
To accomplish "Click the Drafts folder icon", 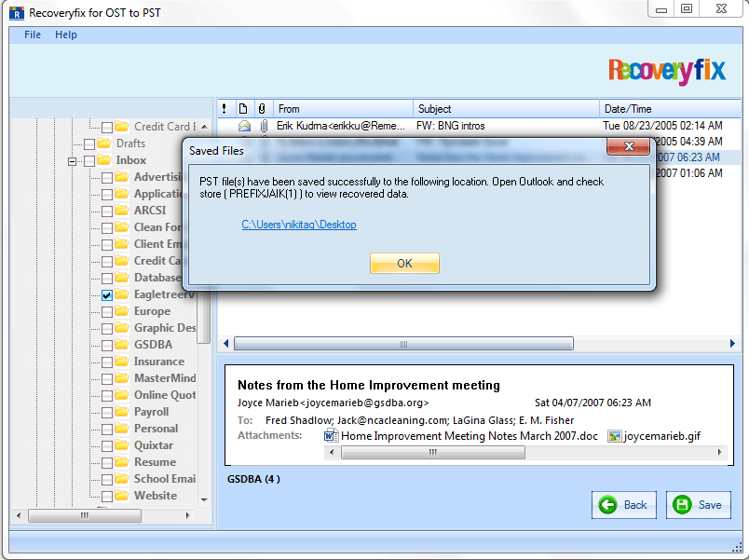I will click(104, 143).
